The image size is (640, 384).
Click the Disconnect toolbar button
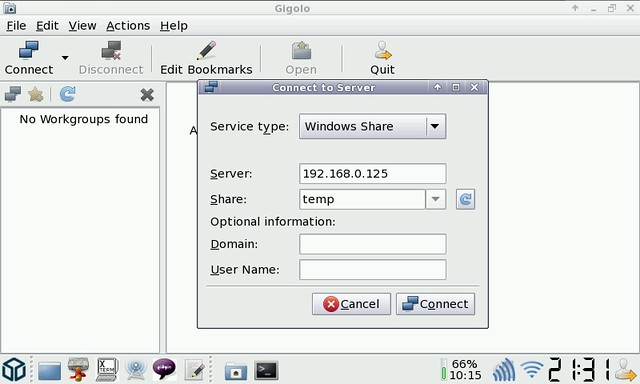click(111, 58)
